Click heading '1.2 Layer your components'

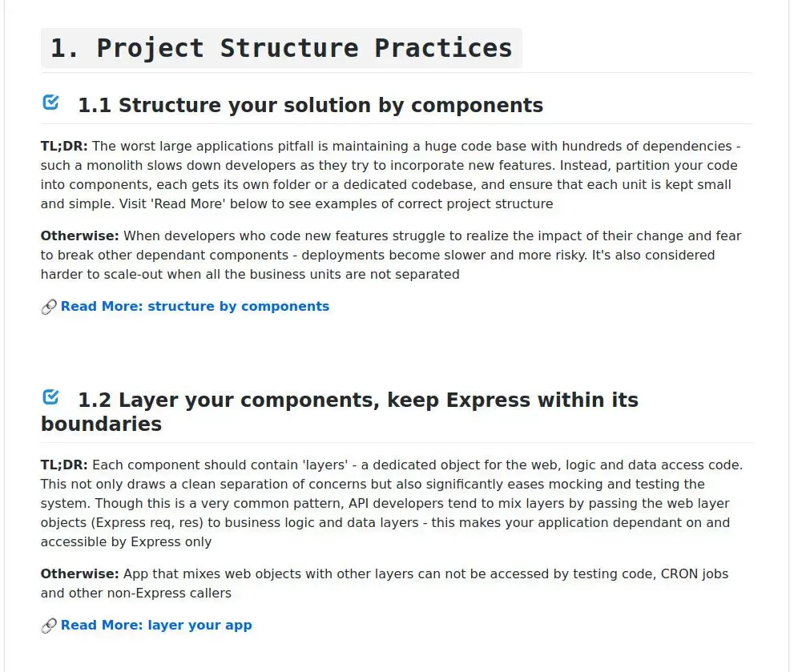[x=357, y=400]
